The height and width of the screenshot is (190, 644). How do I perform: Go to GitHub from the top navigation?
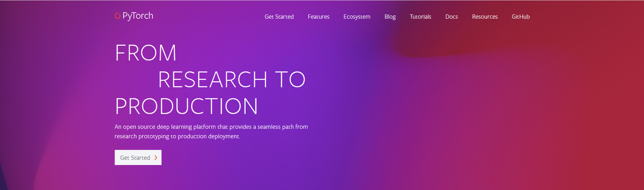tap(521, 17)
